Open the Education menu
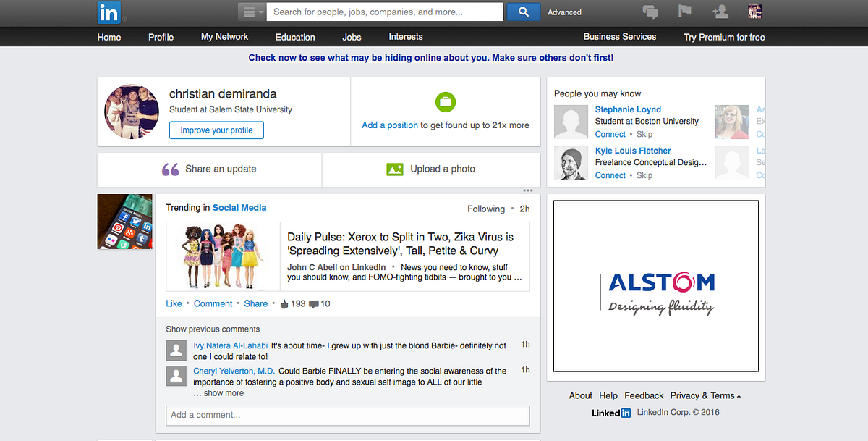 tap(295, 37)
